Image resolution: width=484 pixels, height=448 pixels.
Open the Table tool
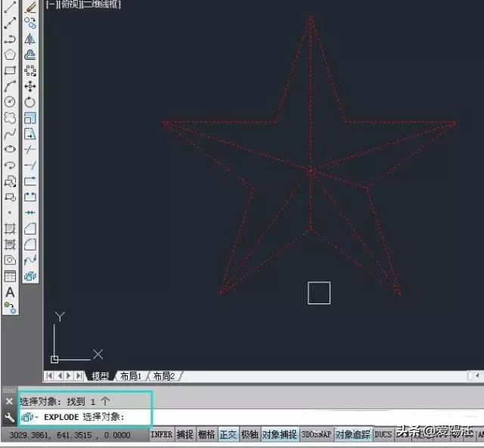click(10, 276)
